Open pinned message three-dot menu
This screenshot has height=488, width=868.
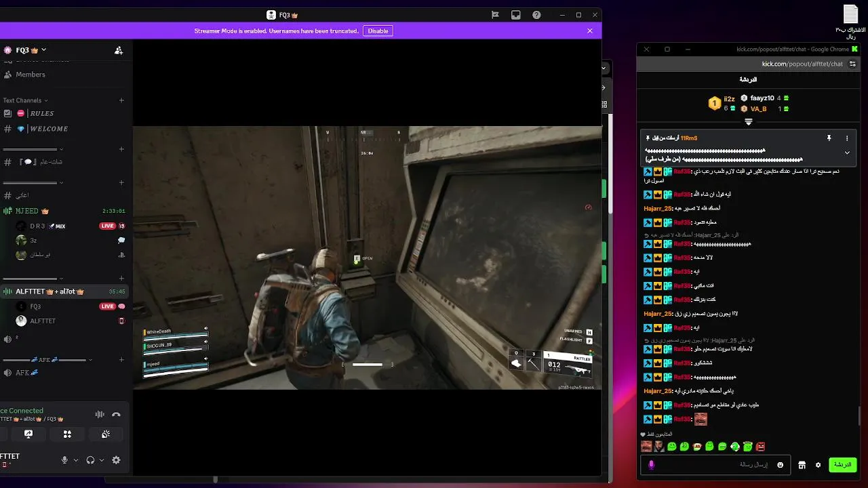(x=847, y=138)
